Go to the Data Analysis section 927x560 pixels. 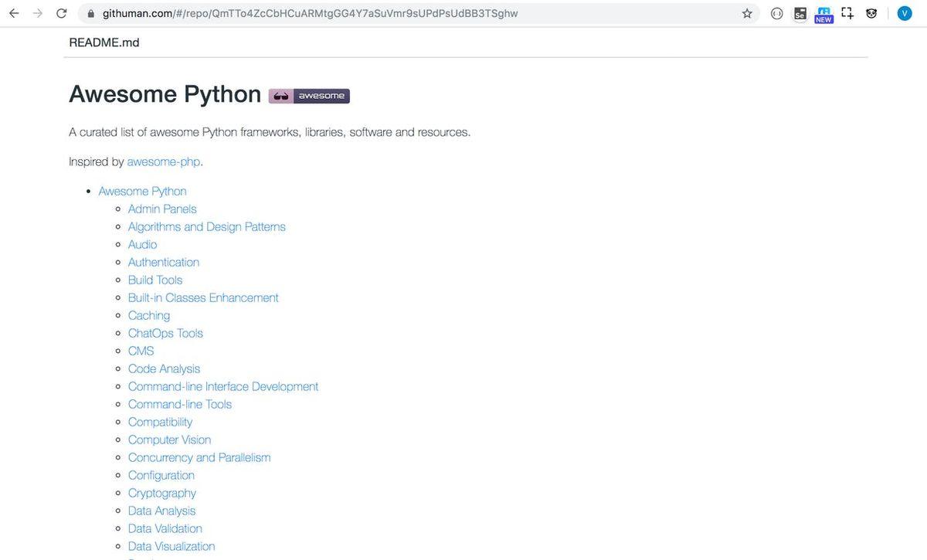(x=161, y=511)
